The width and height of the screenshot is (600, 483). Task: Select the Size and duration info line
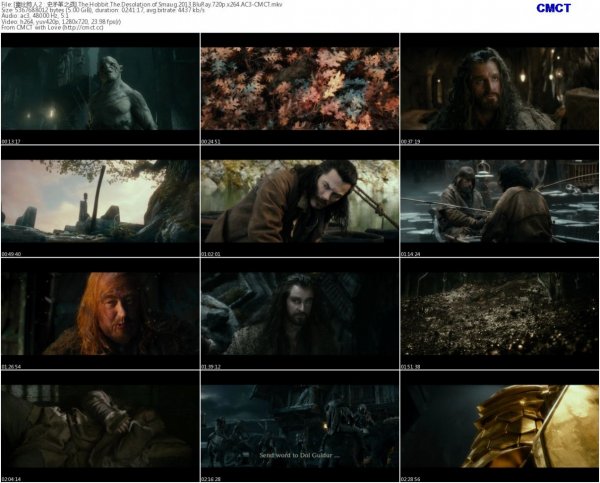point(103,10)
